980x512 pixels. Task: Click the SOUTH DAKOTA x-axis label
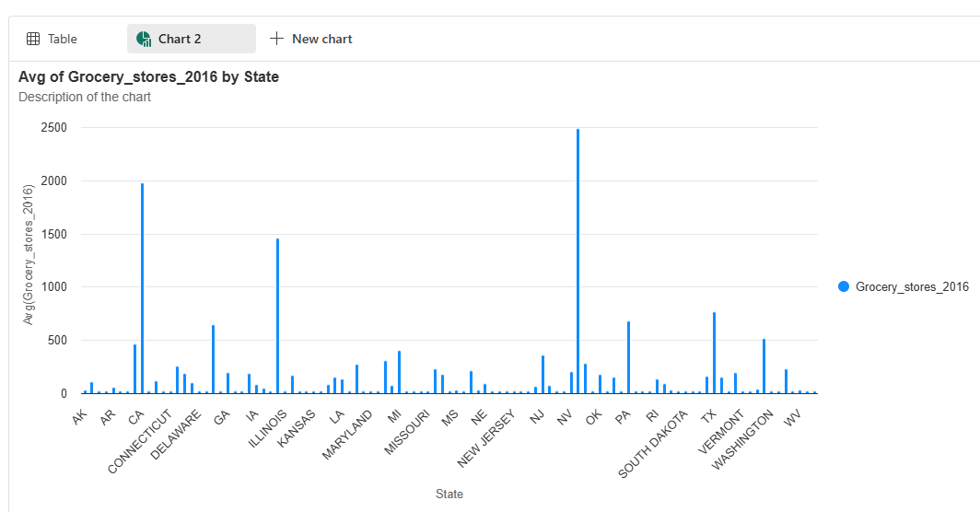[654, 444]
